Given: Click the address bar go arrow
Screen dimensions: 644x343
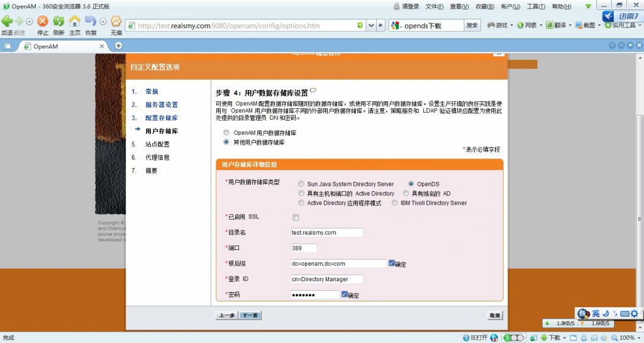Looking at the screenshot, I should coord(380,25).
